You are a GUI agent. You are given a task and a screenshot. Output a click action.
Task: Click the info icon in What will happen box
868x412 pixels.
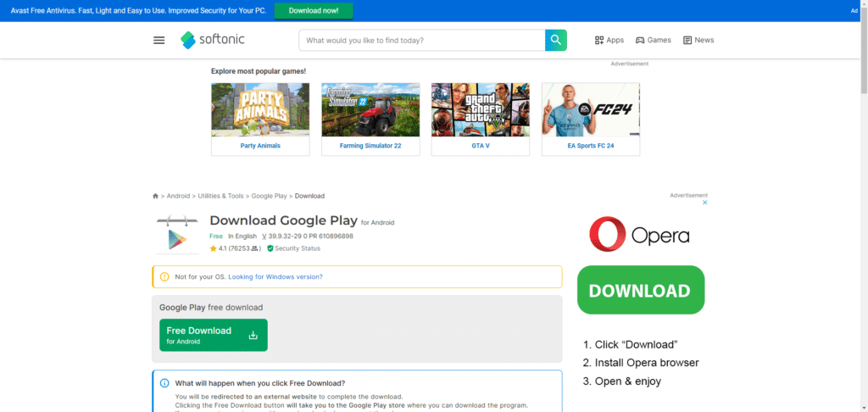[x=164, y=383]
